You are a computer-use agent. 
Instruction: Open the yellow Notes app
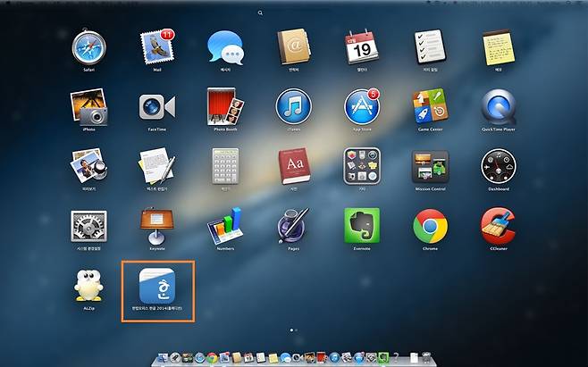[x=499, y=47]
